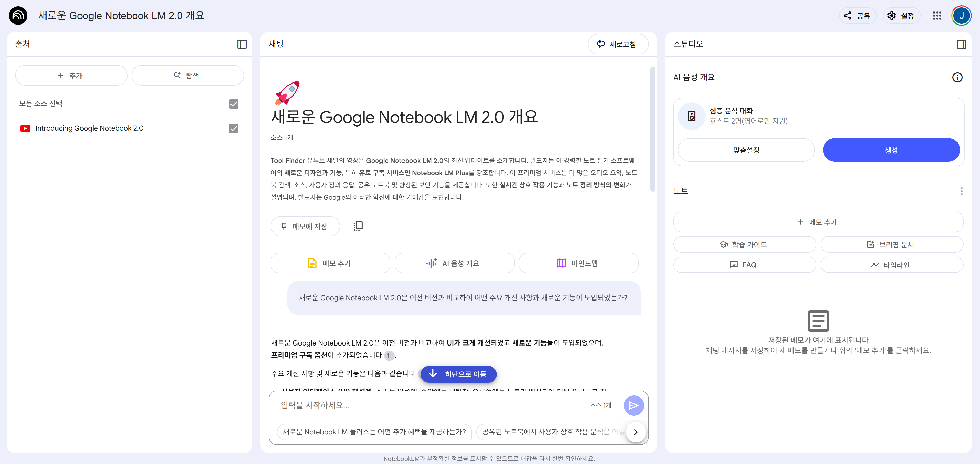Collapse the 출처 sources panel icon

242,44
